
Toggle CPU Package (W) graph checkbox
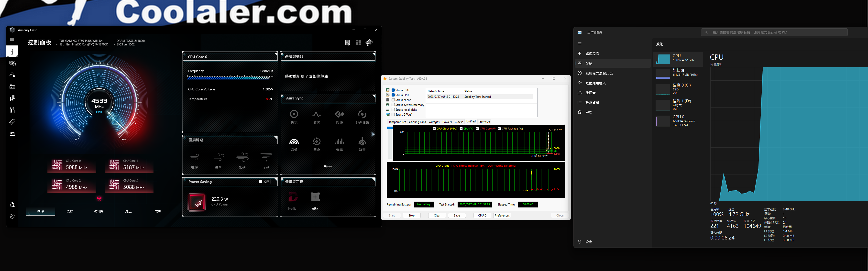(499, 129)
